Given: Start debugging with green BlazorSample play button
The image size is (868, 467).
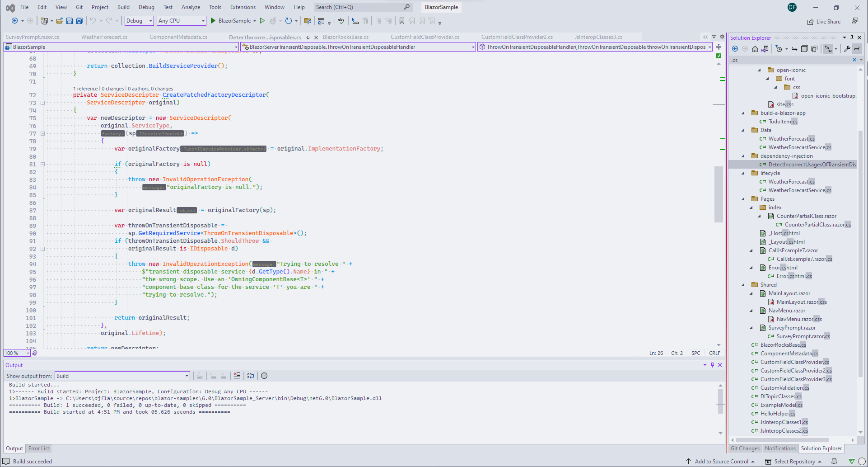Looking at the screenshot, I should tap(213, 21).
